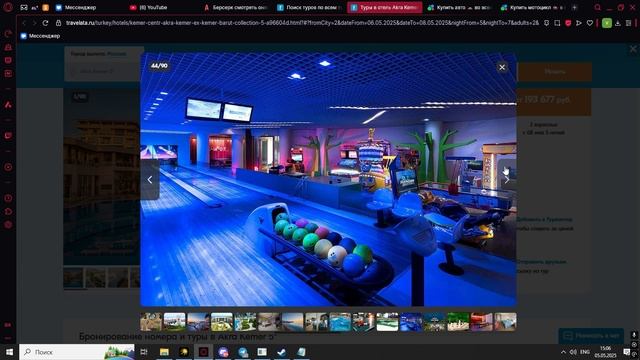Open Telegram from the taskbar
The width and height of the screenshot is (640, 360).
[x=242, y=352]
